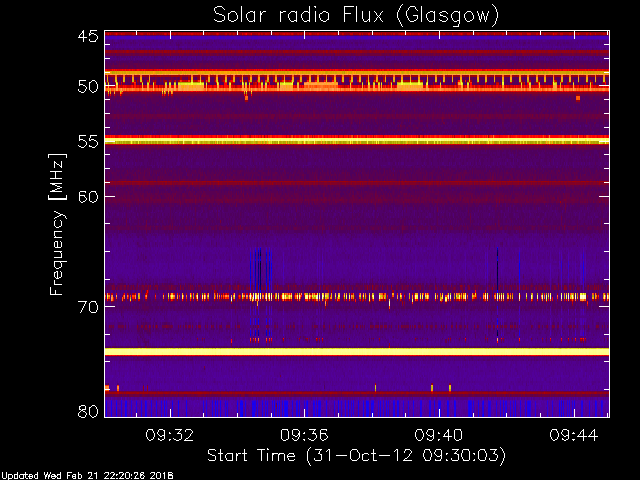
Task: Click the '09:32' time tick label
Action: (169, 435)
